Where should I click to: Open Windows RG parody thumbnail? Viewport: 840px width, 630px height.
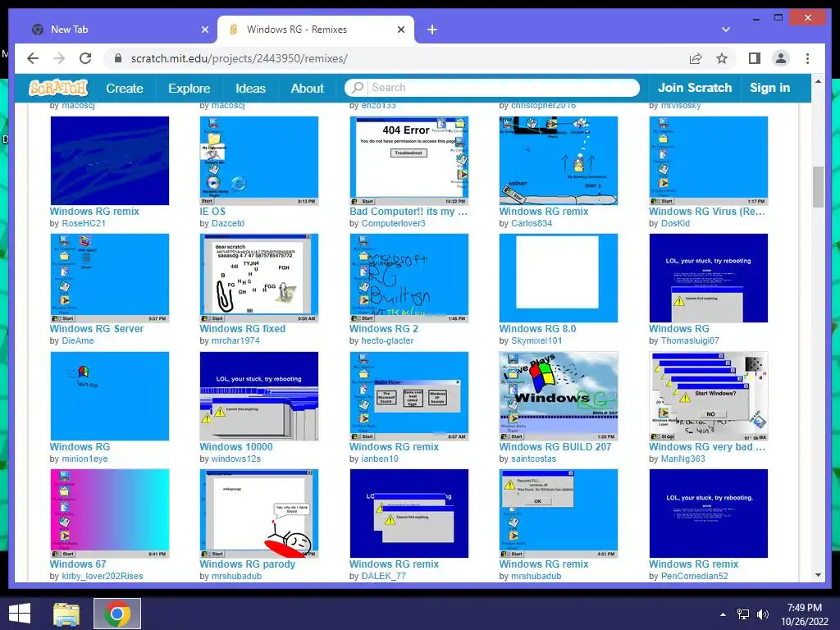pos(258,514)
